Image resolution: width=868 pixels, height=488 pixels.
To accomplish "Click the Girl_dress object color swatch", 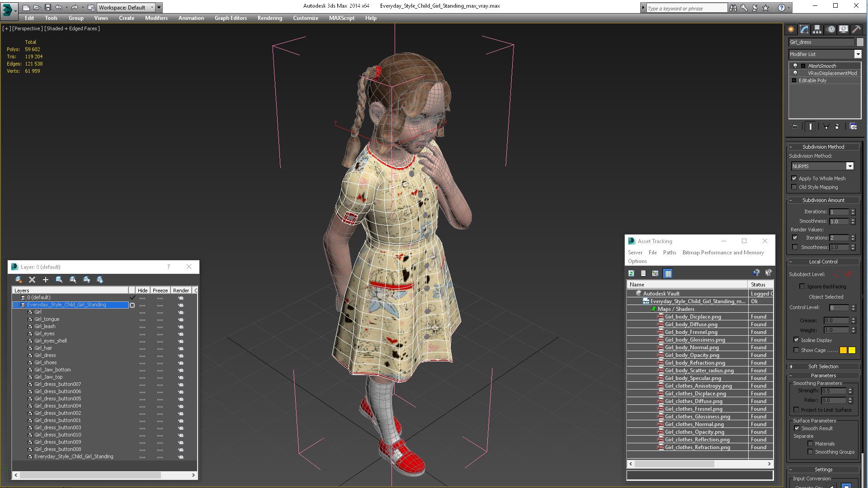I will click(860, 42).
